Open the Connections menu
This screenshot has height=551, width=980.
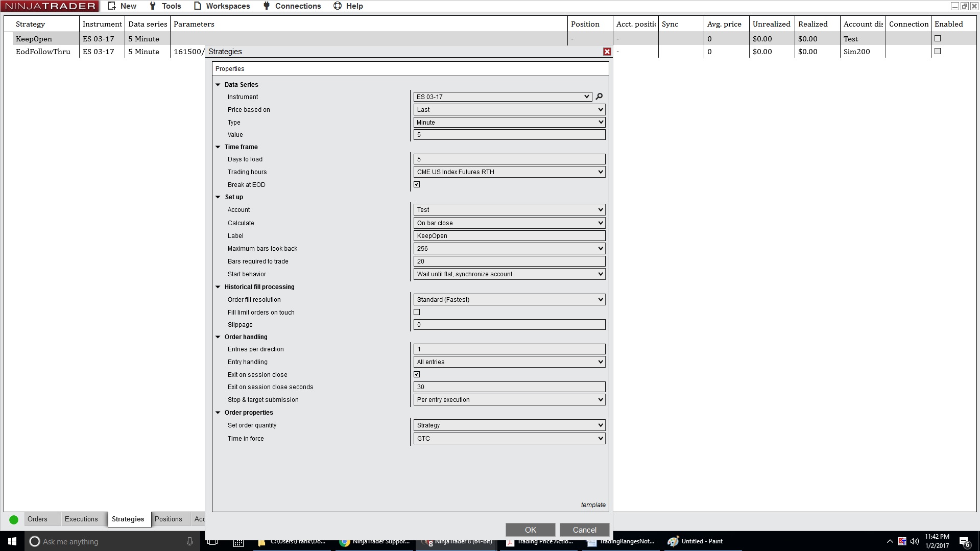[292, 6]
